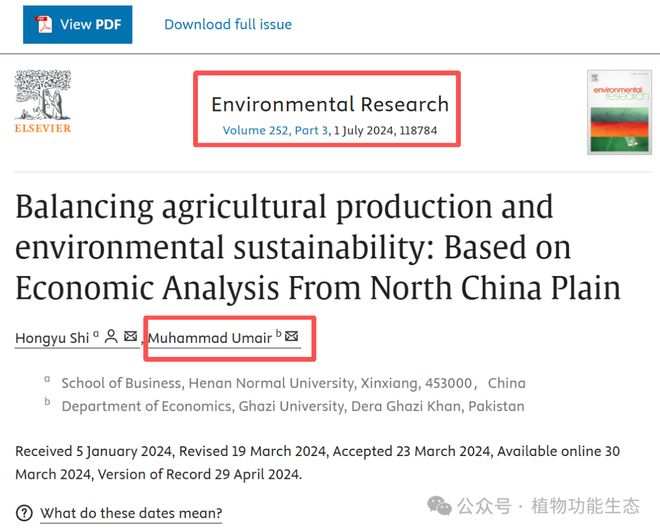
Task: Open the Environmental Research journal title
Action: click(x=330, y=104)
